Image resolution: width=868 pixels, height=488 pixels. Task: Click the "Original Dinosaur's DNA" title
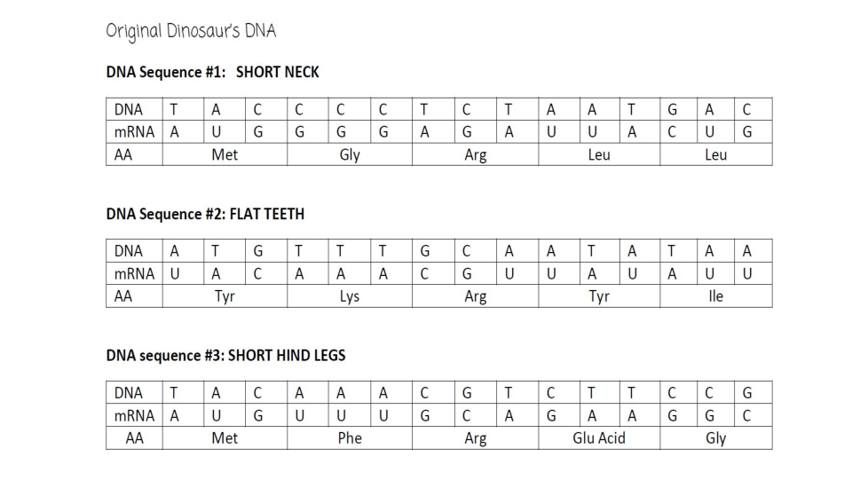[x=191, y=31]
